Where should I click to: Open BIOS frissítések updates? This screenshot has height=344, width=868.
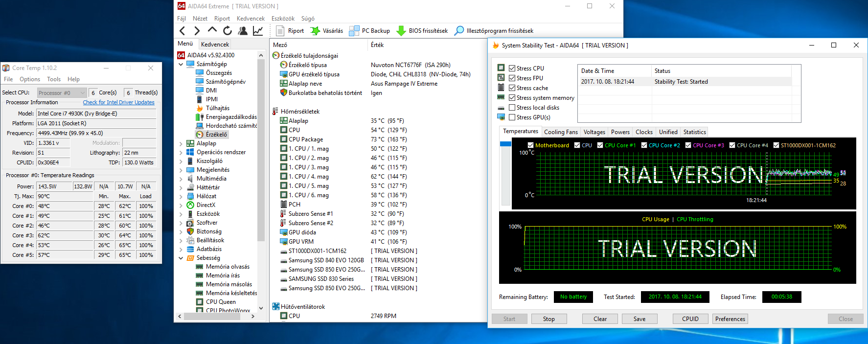point(422,31)
